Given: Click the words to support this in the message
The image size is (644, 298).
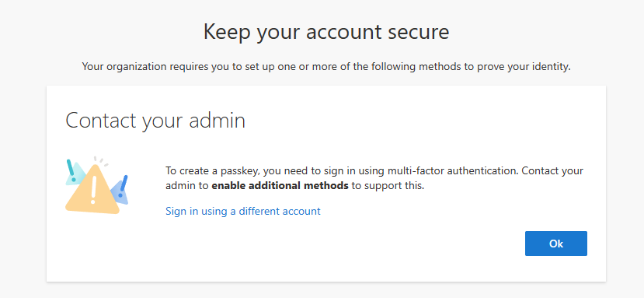Looking at the screenshot, I should 388,186.
